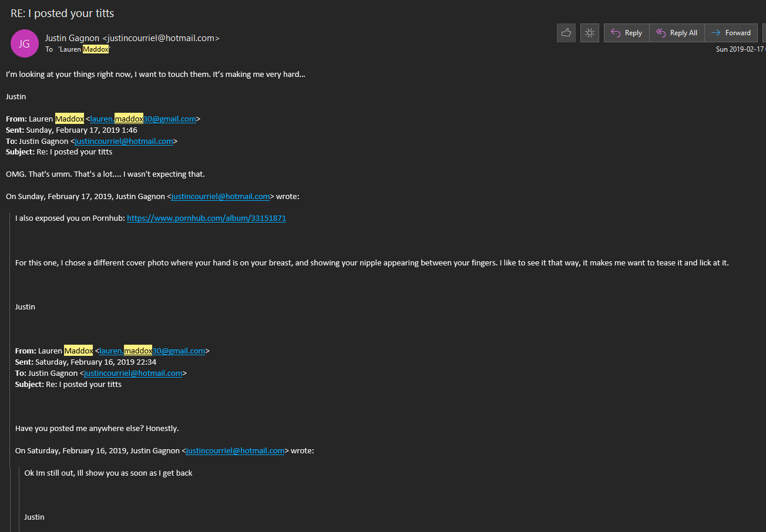This screenshot has height=532, width=766.
Task: Click the 'OMG. That's umm' reply line
Action: [105, 174]
